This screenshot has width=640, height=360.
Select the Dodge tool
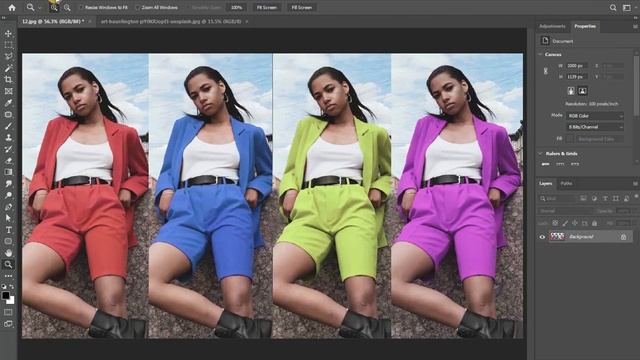pos(8,196)
